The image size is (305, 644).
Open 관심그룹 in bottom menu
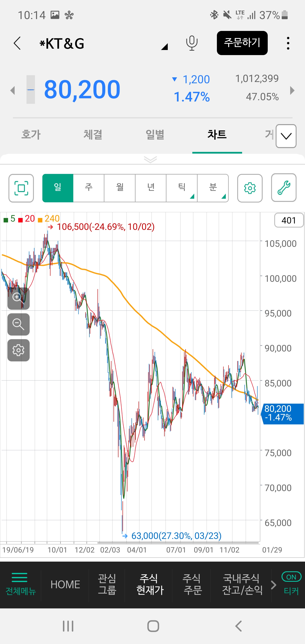point(107,584)
